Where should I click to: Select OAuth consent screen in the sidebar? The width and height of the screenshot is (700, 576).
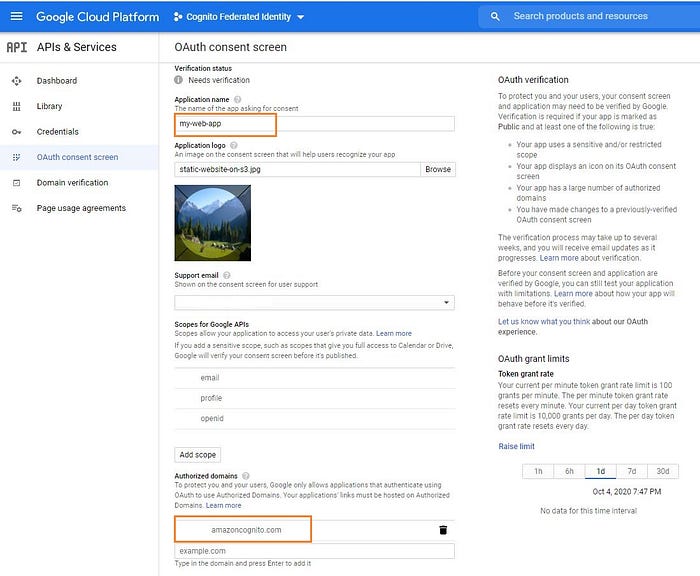(x=77, y=157)
